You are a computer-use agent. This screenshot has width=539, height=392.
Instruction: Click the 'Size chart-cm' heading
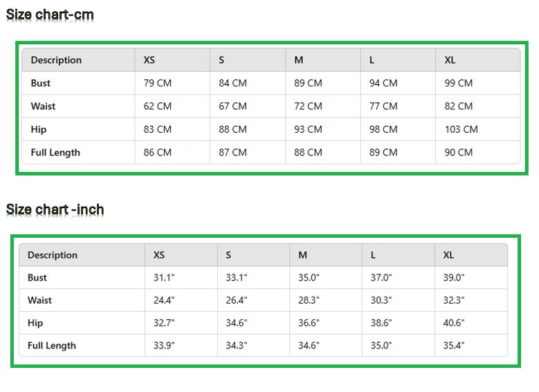(x=50, y=15)
